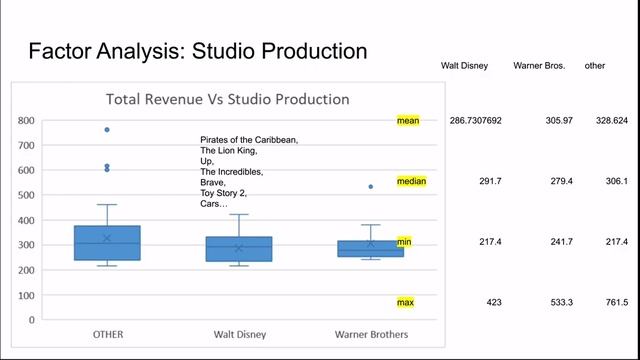Click the highest OTHER outlier point near 760
640x360 pixels.
107,130
